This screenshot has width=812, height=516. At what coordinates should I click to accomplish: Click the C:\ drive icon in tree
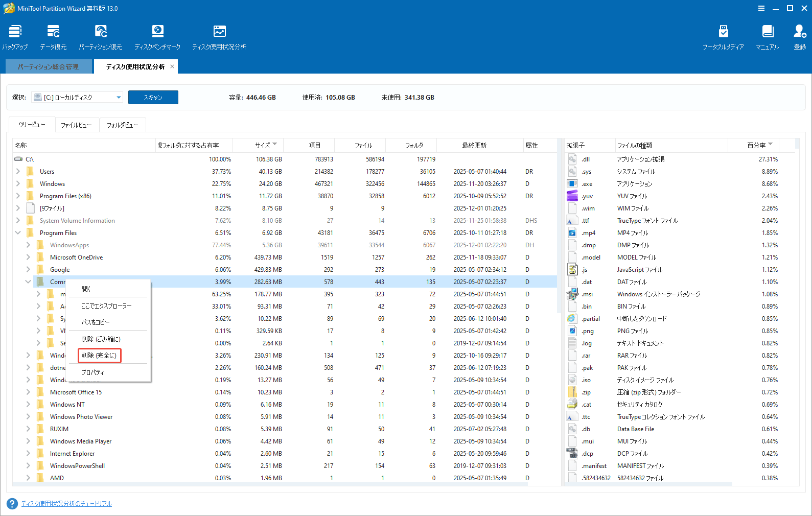point(19,159)
